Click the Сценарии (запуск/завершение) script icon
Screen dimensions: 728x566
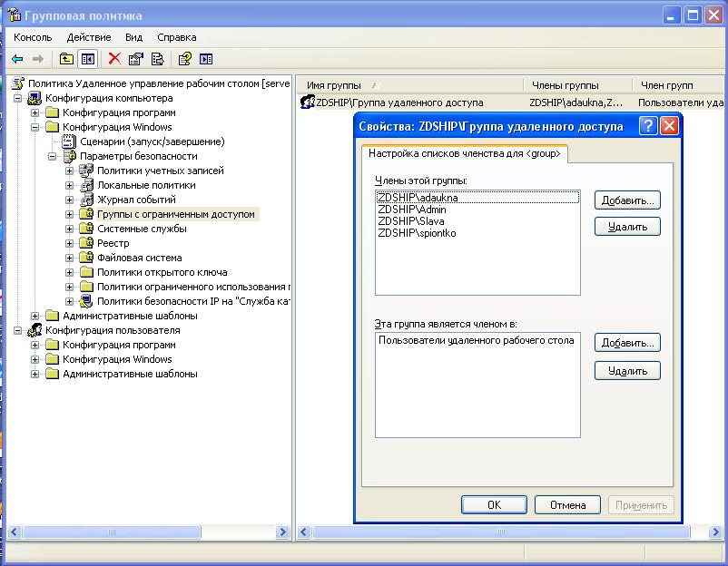(x=69, y=141)
